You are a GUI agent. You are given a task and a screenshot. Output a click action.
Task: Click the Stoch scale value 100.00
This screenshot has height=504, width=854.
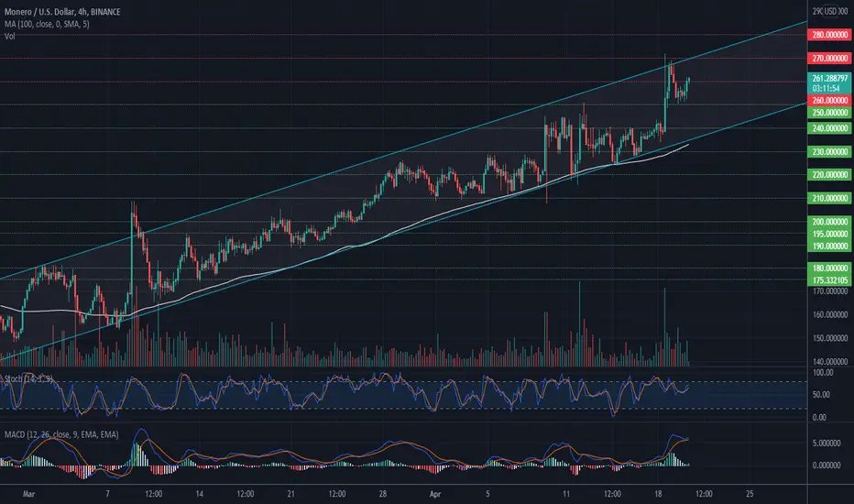click(x=823, y=373)
